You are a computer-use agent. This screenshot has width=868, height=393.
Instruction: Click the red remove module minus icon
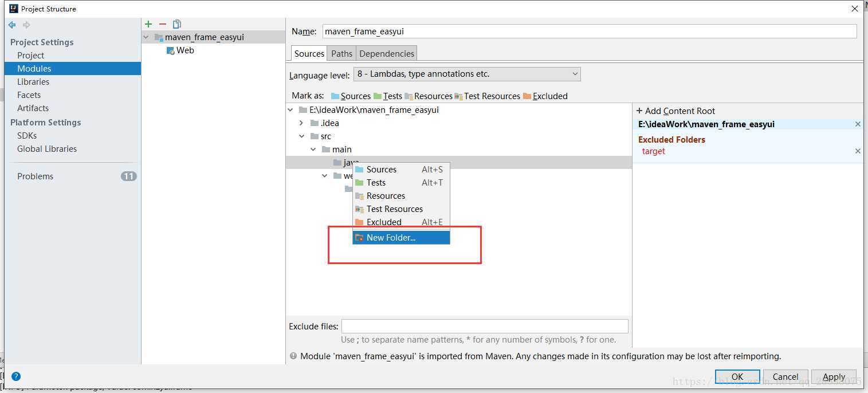[x=163, y=24]
